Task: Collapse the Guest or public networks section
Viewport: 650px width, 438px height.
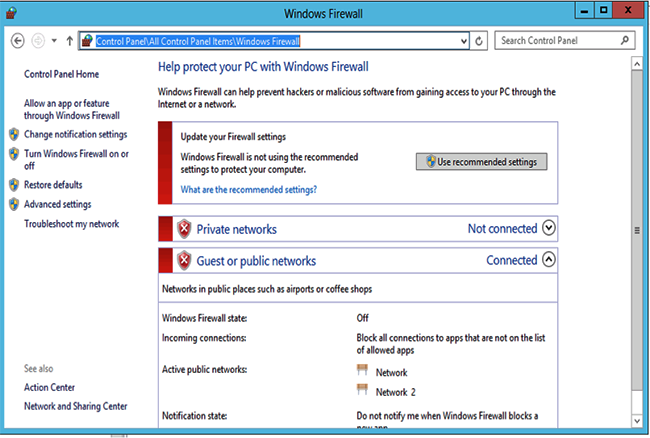Action: tap(549, 261)
